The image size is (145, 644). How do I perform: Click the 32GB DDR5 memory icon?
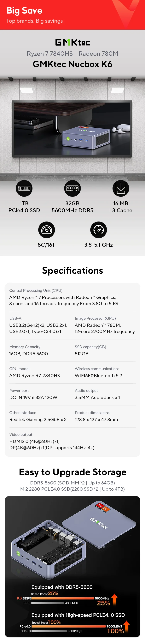click(x=72, y=188)
